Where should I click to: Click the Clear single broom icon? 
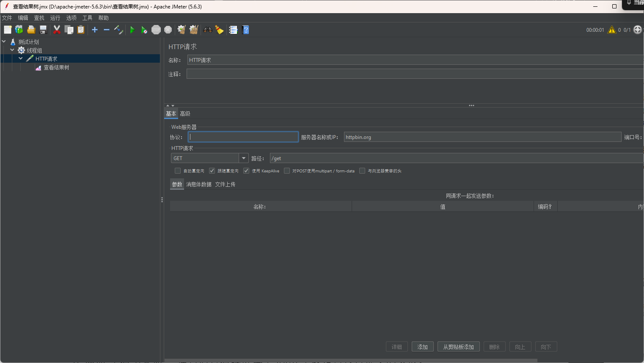tap(182, 30)
